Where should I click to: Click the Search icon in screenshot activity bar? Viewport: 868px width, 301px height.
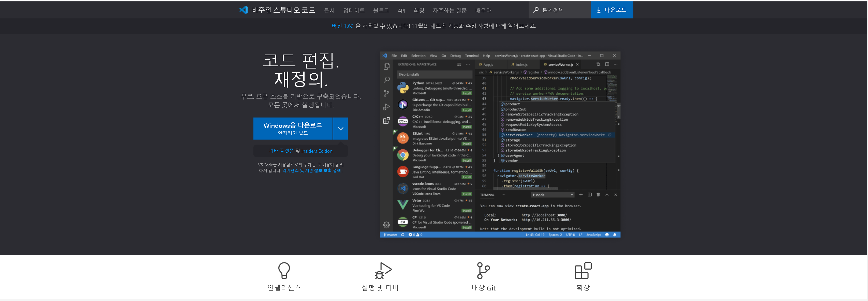click(386, 80)
